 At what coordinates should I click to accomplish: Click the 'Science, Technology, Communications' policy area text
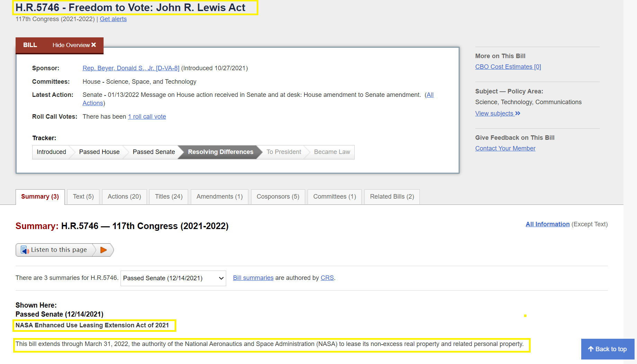pos(528,102)
